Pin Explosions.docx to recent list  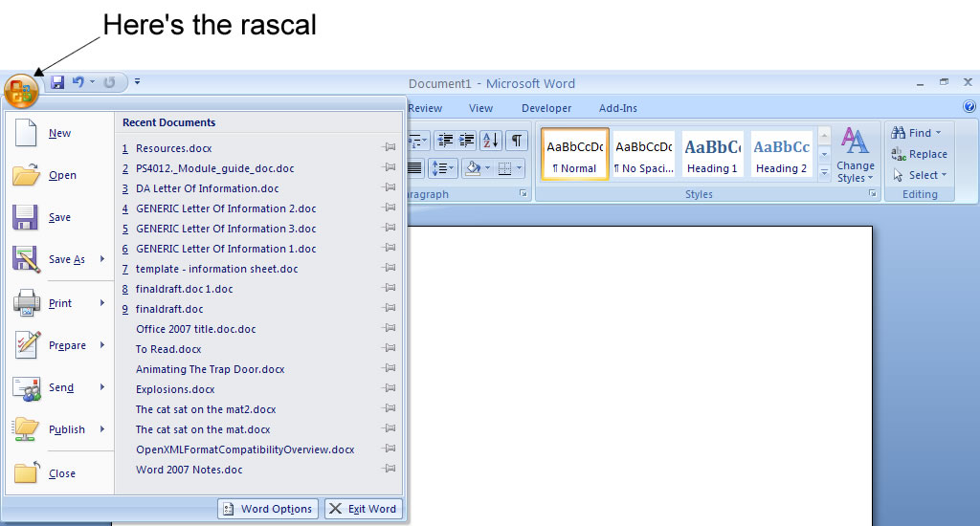tap(389, 388)
